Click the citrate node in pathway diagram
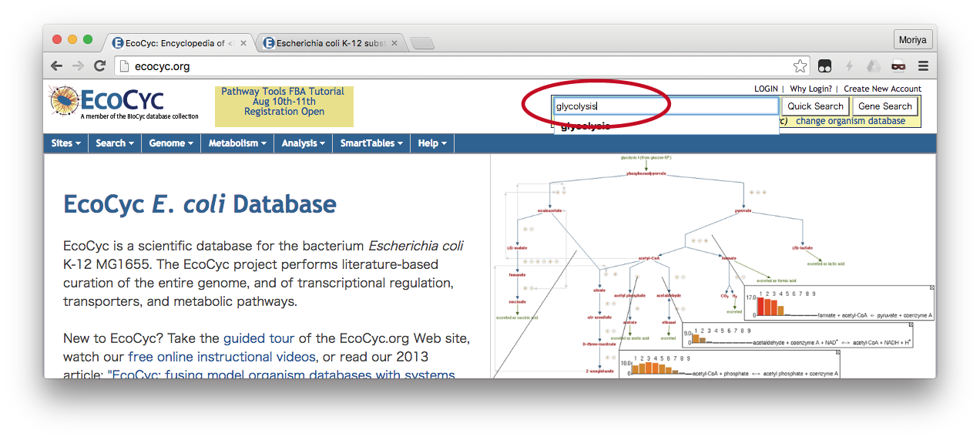The width and height of the screenshot is (980, 440). [x=599, y=291]
